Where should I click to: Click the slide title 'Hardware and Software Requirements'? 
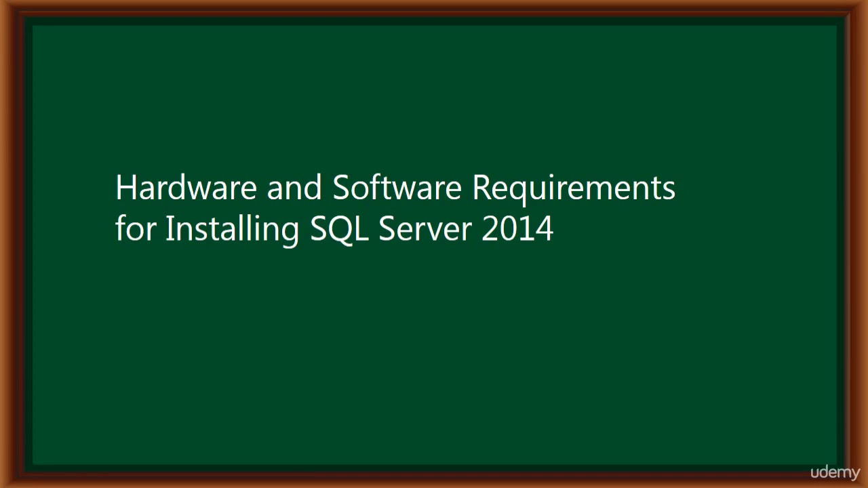click(x=395, y=188)
